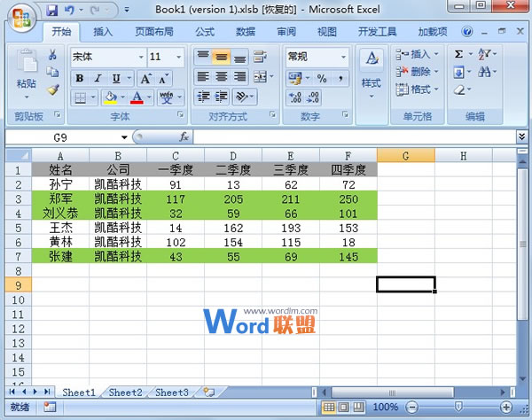Open the font name dropdown 宋体
This screenshot has width=532, height=420.
pos(141,57)
